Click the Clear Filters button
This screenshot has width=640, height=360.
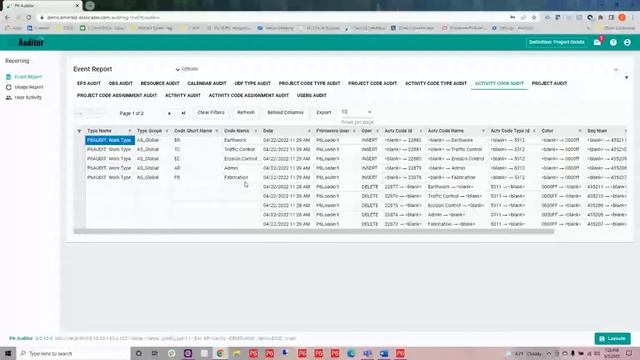pyautogui.click(x=211, y=113)
